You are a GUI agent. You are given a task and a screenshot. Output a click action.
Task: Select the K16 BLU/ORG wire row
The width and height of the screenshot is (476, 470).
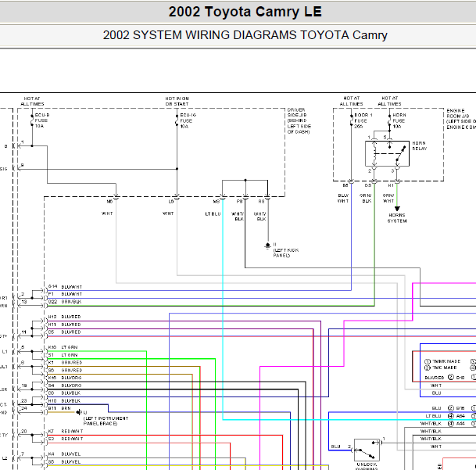65,378
